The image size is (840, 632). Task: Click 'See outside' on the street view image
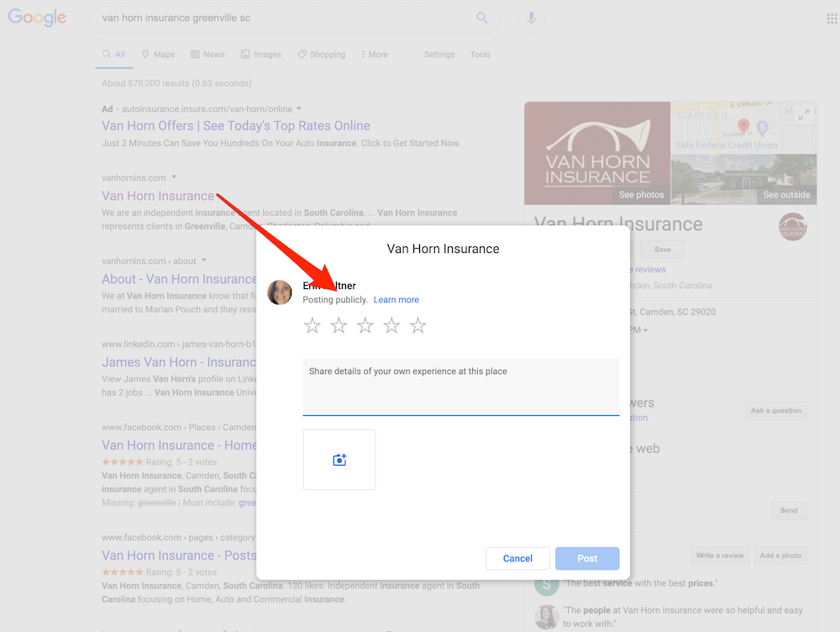pyautogui.click(x=786, y=195)
